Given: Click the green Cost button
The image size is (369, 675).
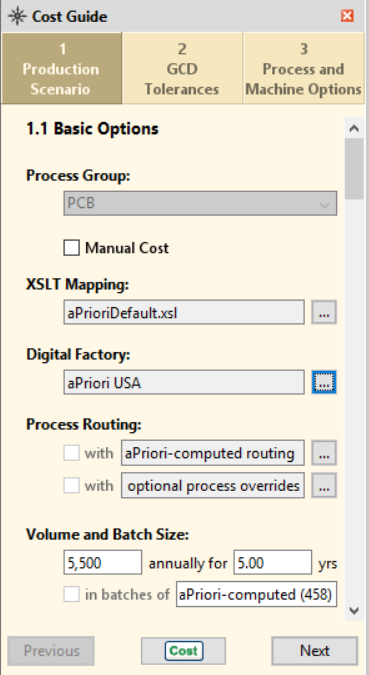Looking at the screenshot, I should [x=183, y=651].
